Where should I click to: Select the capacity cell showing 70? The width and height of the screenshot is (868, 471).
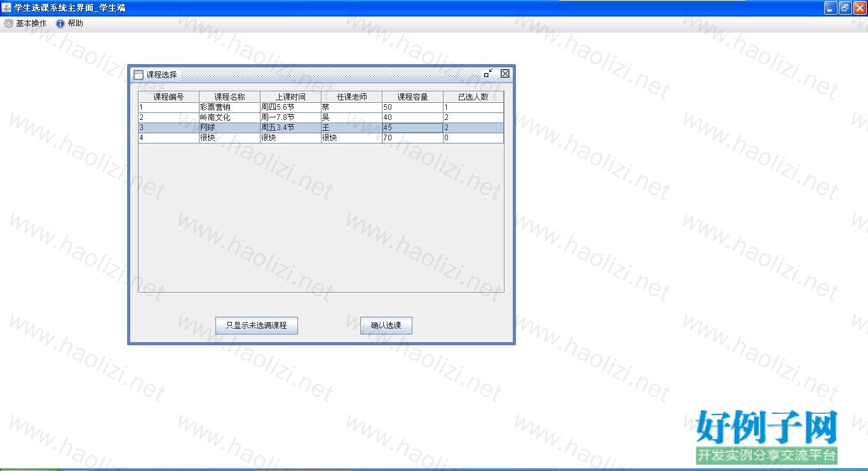click(x=412, y=138)
